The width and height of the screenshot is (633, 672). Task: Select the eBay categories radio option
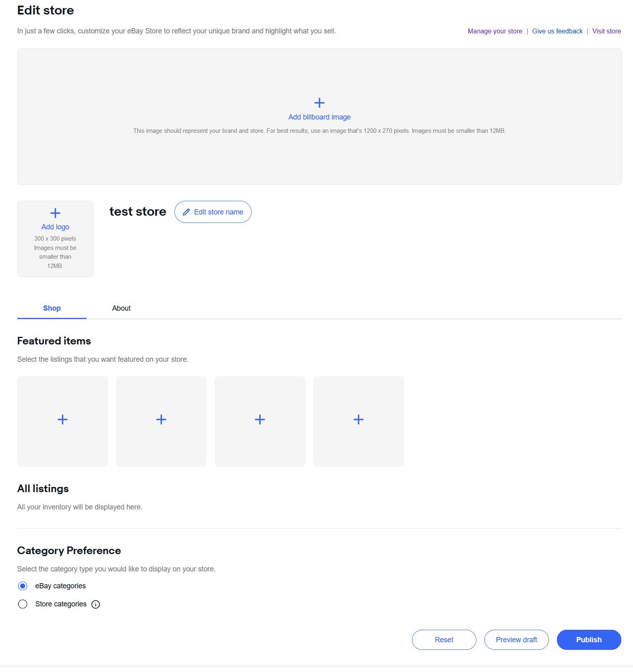pyautogui.click(x=23, y=586)
